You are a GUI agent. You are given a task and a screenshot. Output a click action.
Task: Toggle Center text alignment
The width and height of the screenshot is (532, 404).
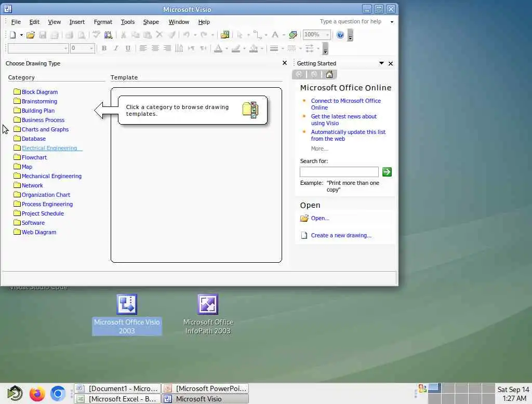click(x=155, y=48)
